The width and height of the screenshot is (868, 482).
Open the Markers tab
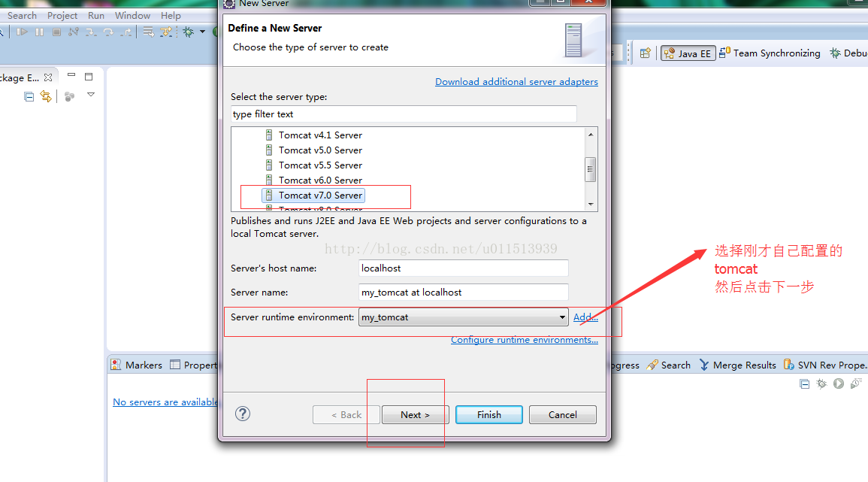click(136, 365)
